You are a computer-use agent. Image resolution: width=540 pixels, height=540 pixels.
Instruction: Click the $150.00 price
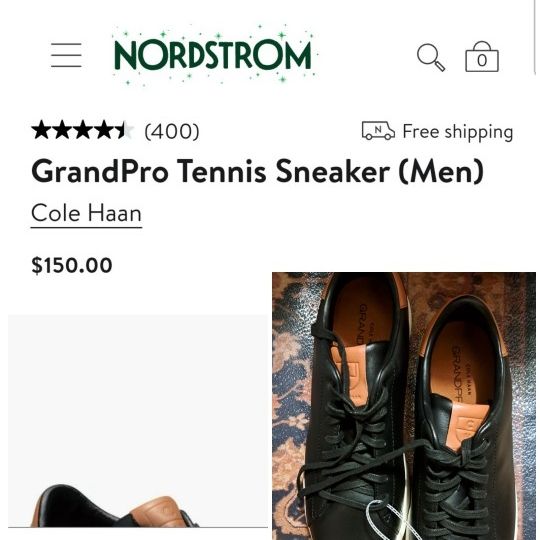(x=72, y=266)
